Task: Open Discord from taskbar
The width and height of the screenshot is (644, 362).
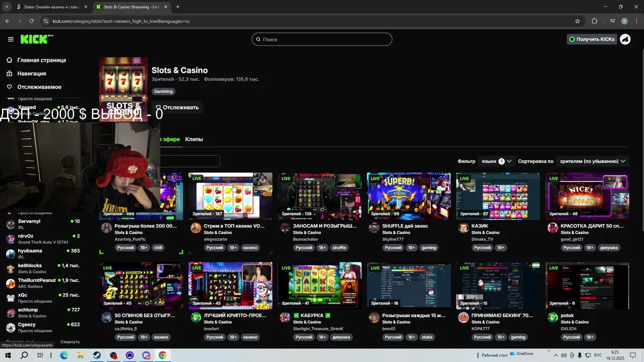Action: 146,355
